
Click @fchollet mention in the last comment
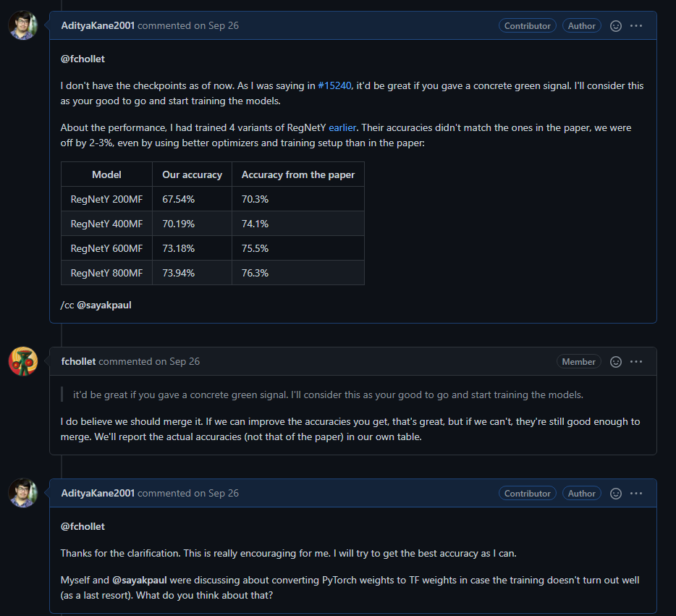83,526
